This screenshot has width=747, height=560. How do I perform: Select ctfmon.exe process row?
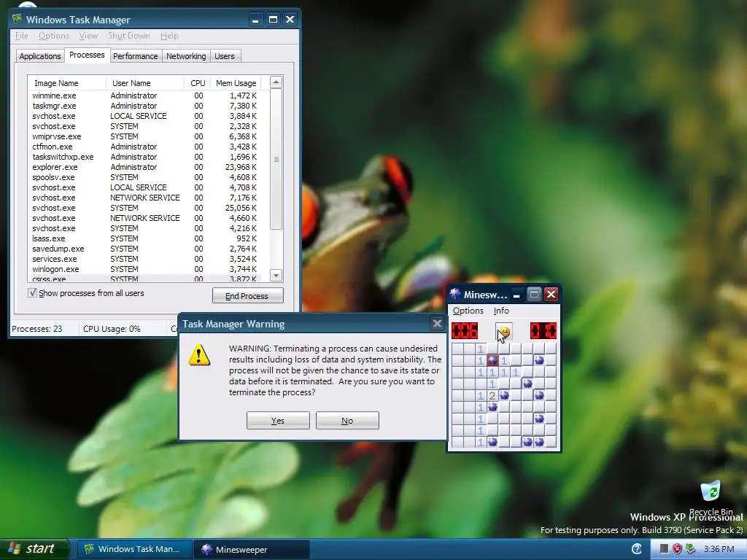(144, 147)
